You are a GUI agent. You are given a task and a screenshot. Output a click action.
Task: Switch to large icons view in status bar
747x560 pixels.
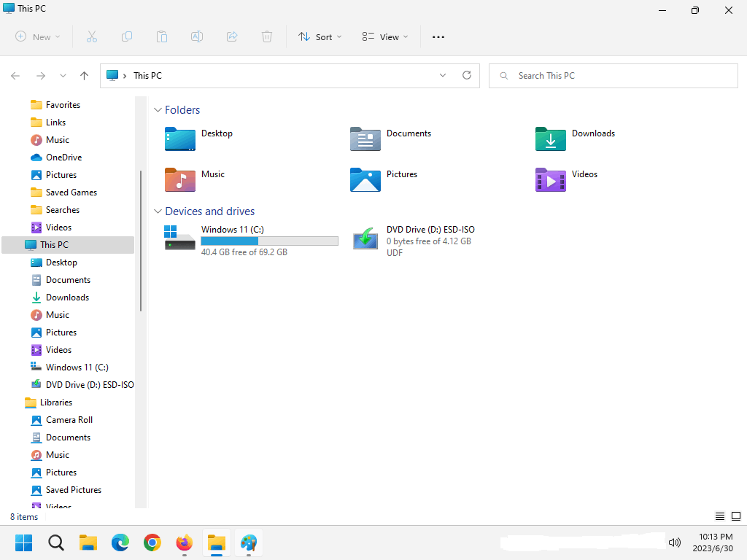pyautogui.click(x=736, y=516)
